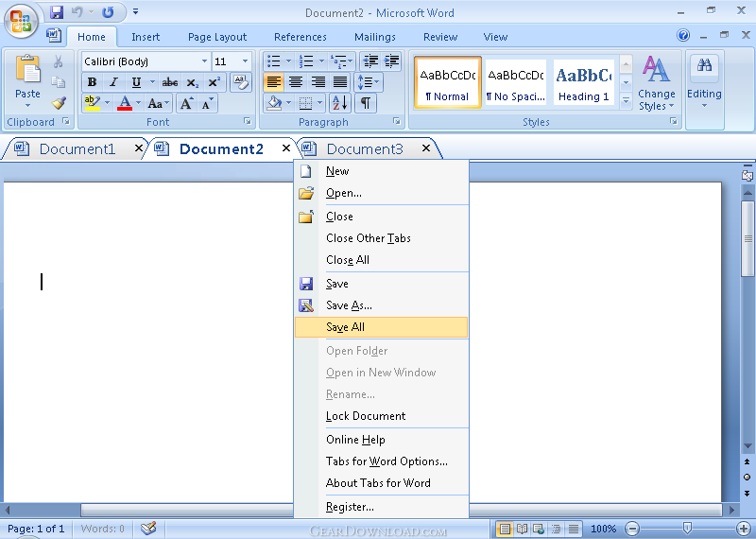Click the Undo arrow icon

pyautogui.click(x=77, y=12)
